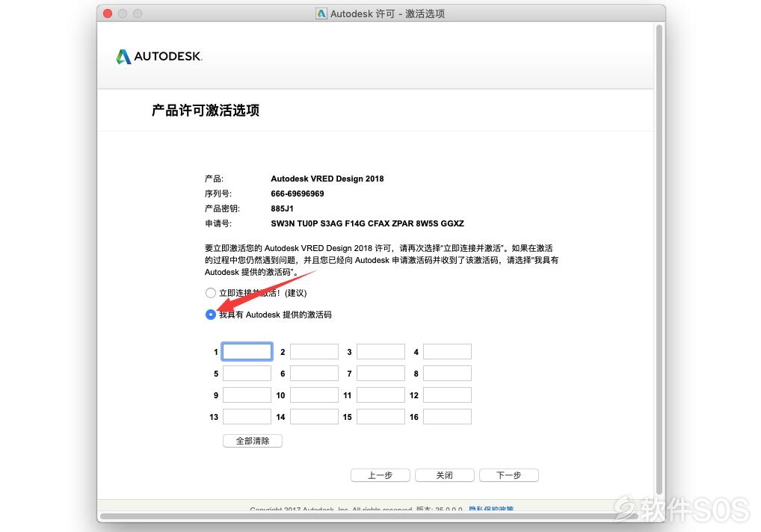Focus activation code field 16
The width and height of the screenshot is (761, 532).
tap(447, 417)
